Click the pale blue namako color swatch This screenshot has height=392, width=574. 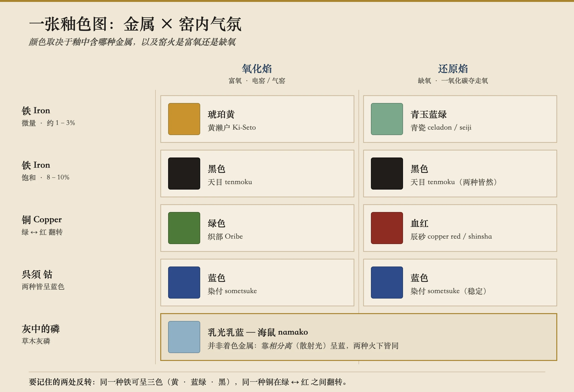184,337
